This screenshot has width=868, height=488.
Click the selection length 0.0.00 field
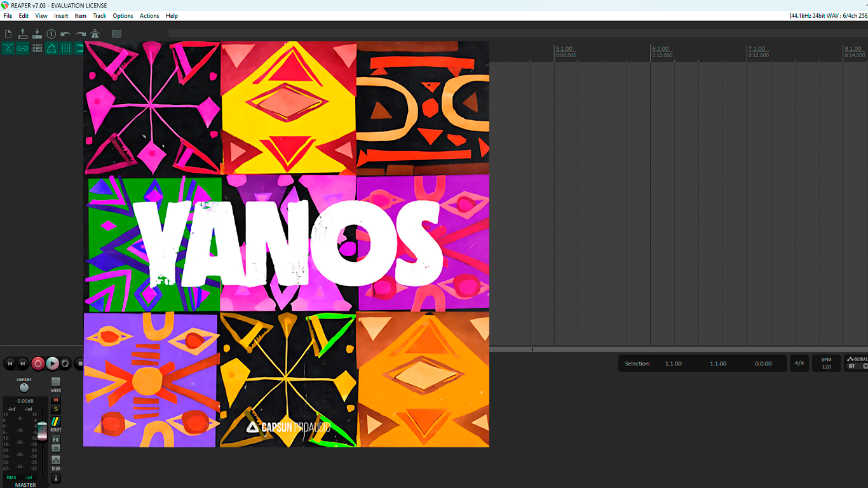pyautogui.click(x=763, y=363)
